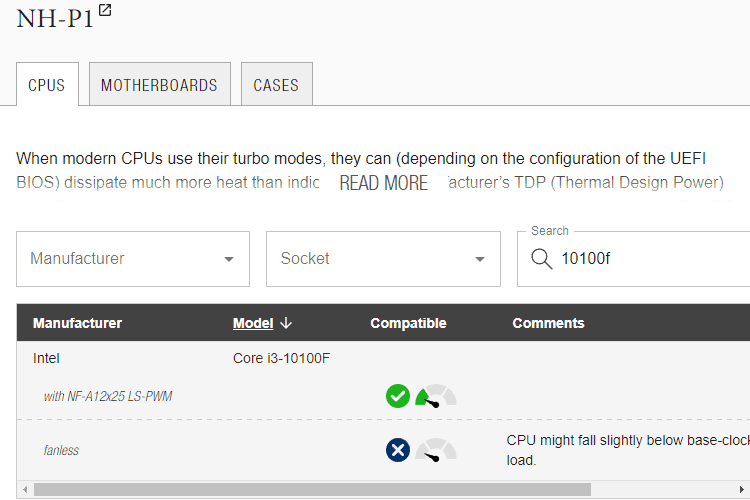
Task: Click the horizontal scrollbar right arrow
Action: (741, 489)
